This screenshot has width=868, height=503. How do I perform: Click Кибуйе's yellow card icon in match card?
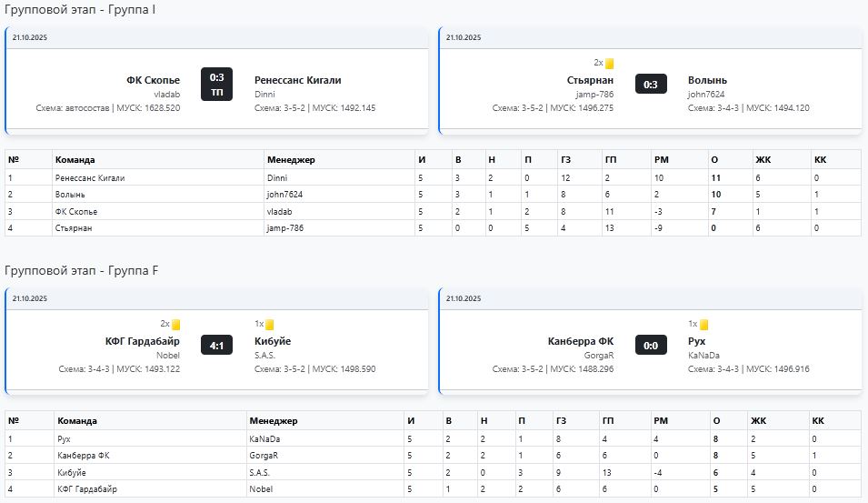click(x=270, y=325)
